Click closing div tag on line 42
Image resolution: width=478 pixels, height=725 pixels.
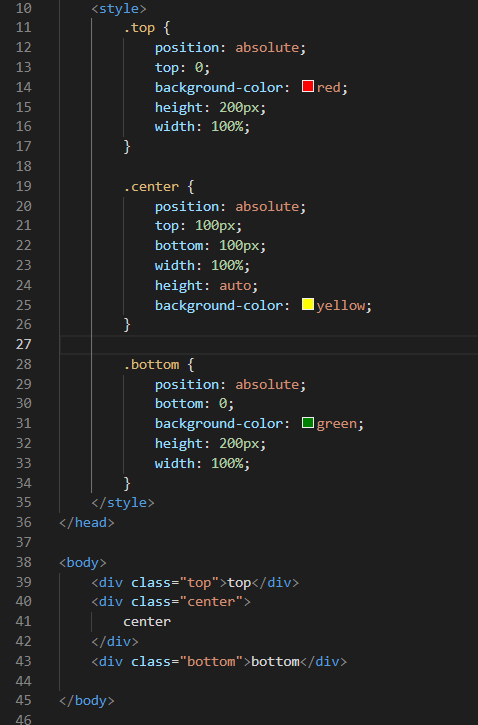(x=115, y=642)
